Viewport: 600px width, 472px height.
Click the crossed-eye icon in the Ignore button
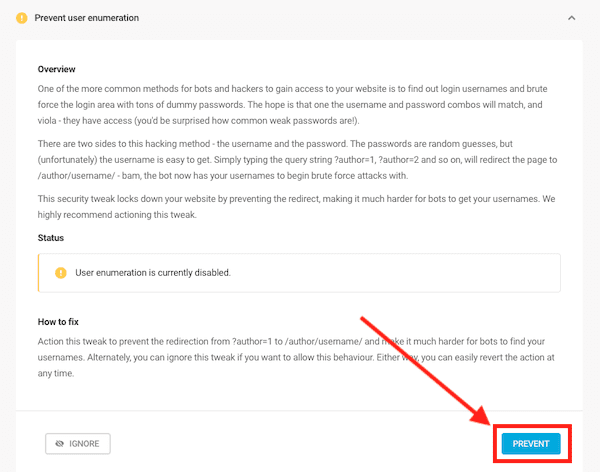tap(60, 444)
